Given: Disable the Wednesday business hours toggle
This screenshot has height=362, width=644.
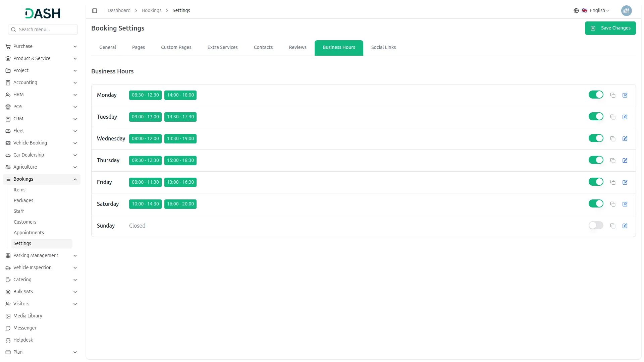Looking at the screenshot, I should (596, 138).
